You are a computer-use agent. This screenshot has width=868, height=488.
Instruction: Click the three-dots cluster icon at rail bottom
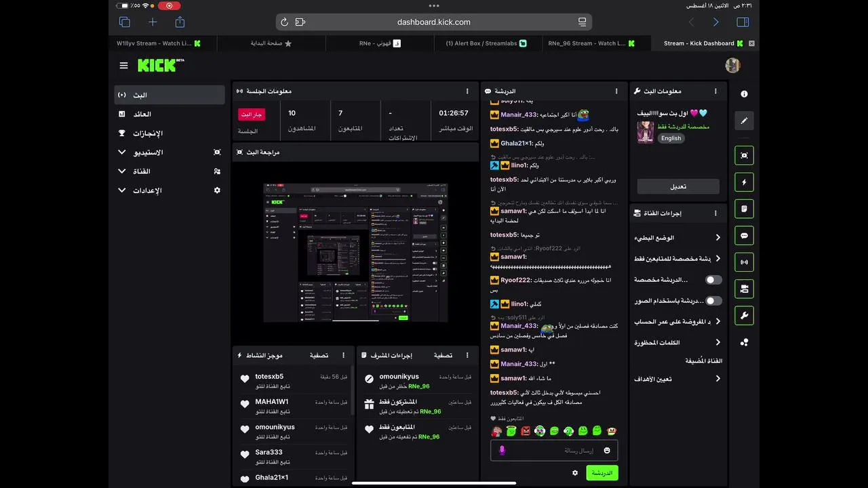744,342
